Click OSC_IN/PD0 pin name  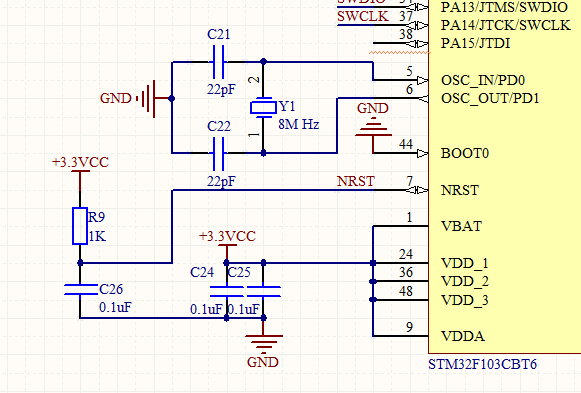coord(483,80)
